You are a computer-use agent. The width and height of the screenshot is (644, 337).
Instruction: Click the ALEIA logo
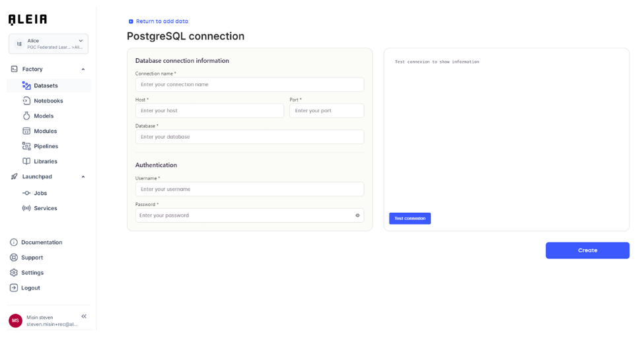coord(28,19)
